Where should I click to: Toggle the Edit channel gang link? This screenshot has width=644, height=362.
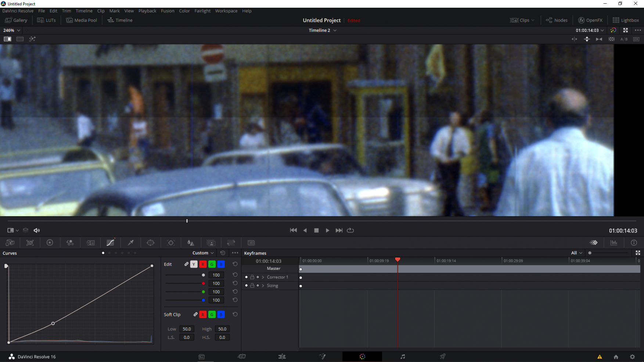pos(186,264)
